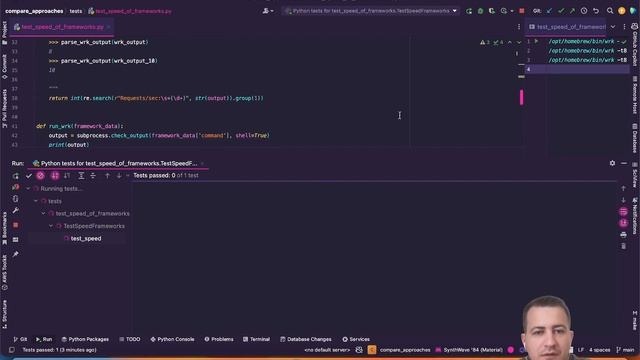The image size is (640, 360).
Task: Toggle auto-test in Run panel
Action: [x=16, y=199]
